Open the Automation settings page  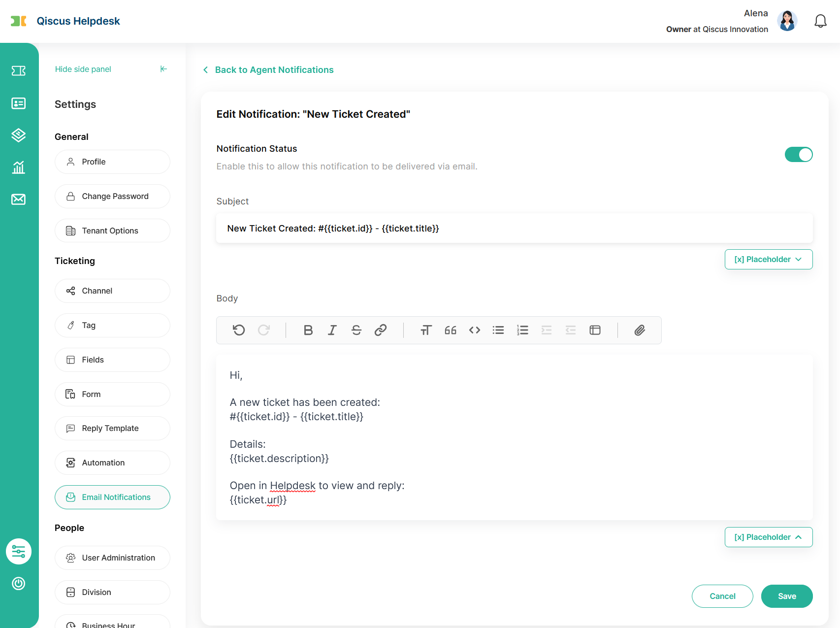113,463
